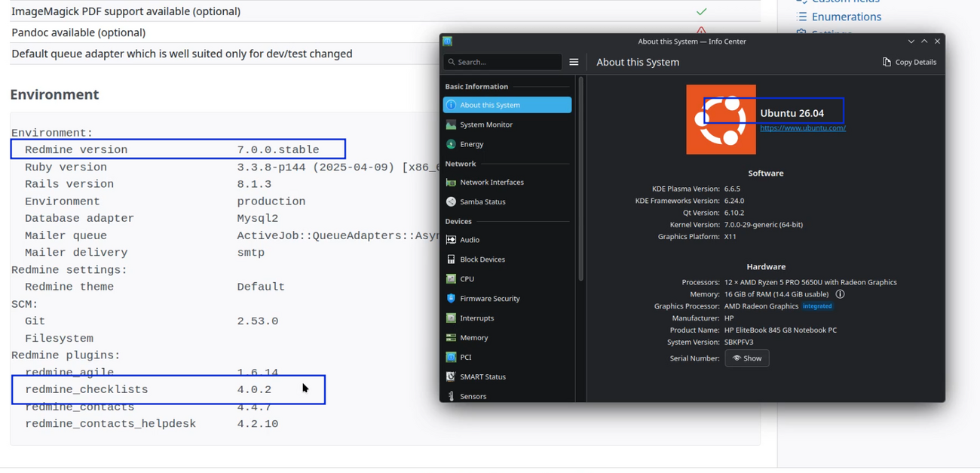
Task: Open Sensors icon in sidebar
Action: coord(451,397)
